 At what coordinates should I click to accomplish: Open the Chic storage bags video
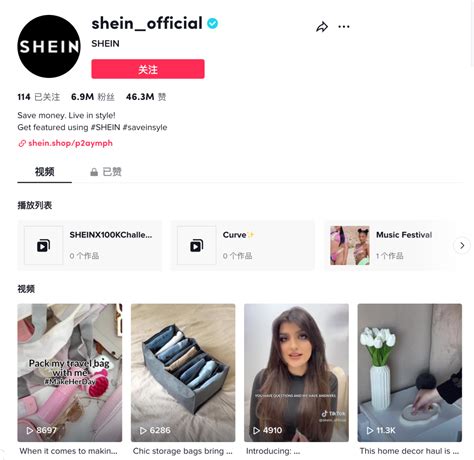point(183,372)
